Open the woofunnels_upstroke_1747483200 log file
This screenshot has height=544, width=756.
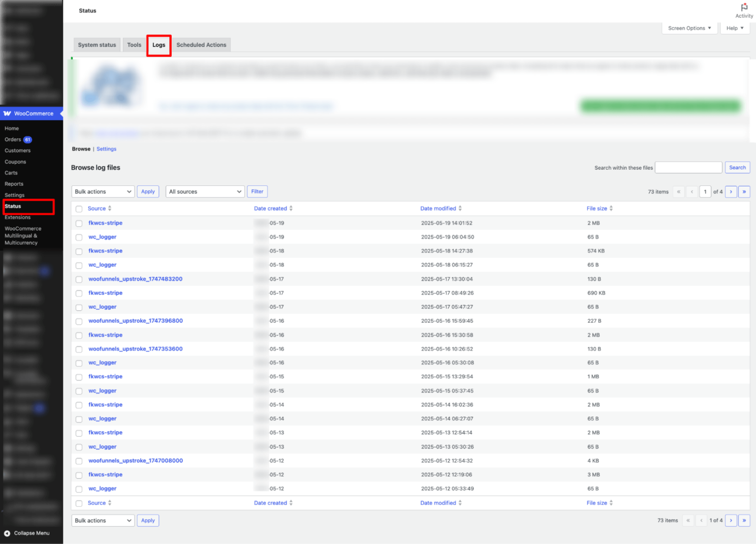pyautogui.click(x=135, y=279)
